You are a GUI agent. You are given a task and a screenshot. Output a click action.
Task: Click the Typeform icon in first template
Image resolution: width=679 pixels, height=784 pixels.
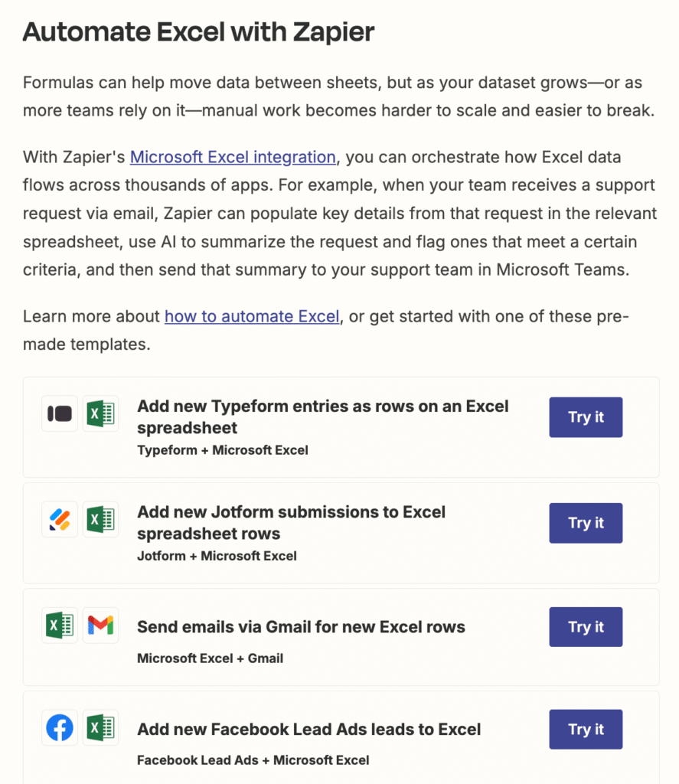point(60,413)
